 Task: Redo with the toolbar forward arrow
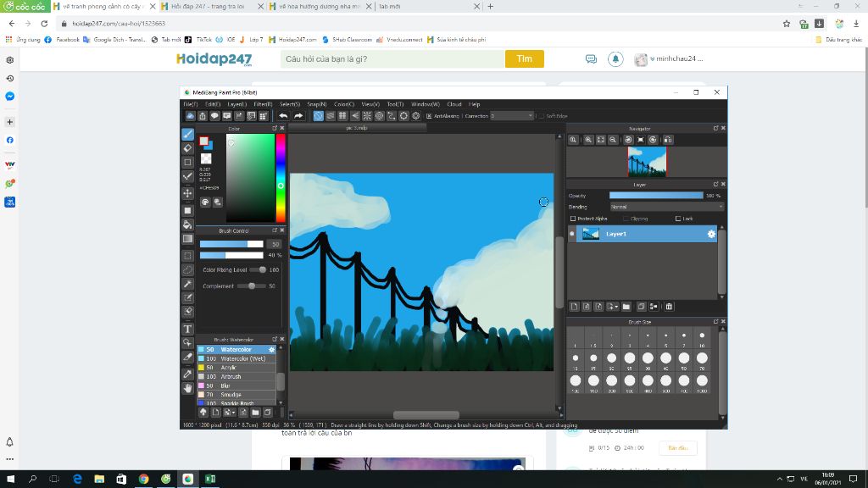[x=298, y=116]
